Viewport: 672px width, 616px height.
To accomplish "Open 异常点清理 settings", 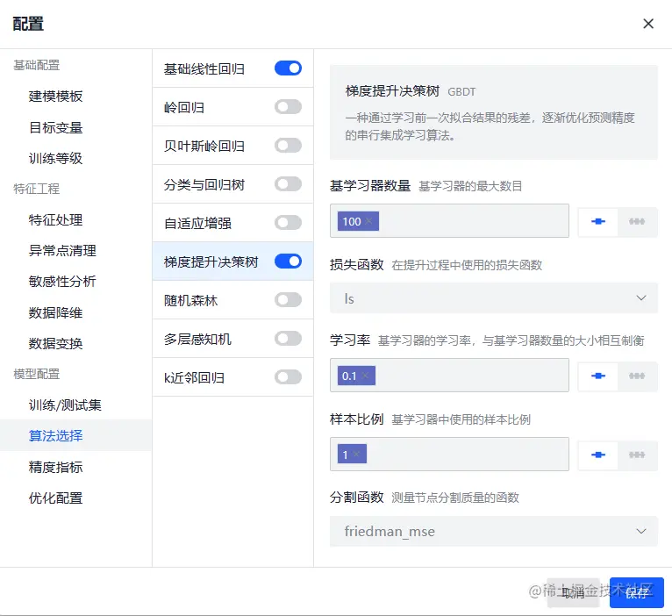I will (x=62, y=250).
